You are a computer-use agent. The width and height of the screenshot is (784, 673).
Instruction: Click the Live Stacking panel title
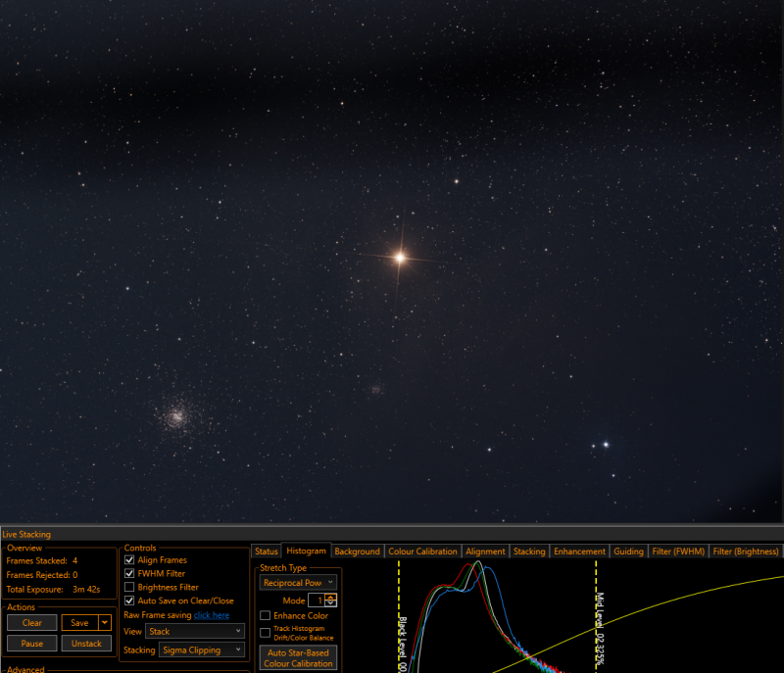[26, 534]
